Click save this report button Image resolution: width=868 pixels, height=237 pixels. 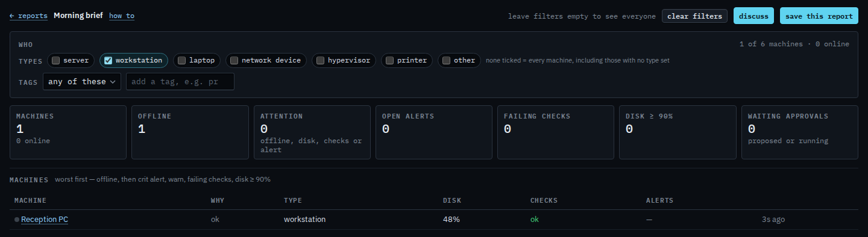coord(819,16)
